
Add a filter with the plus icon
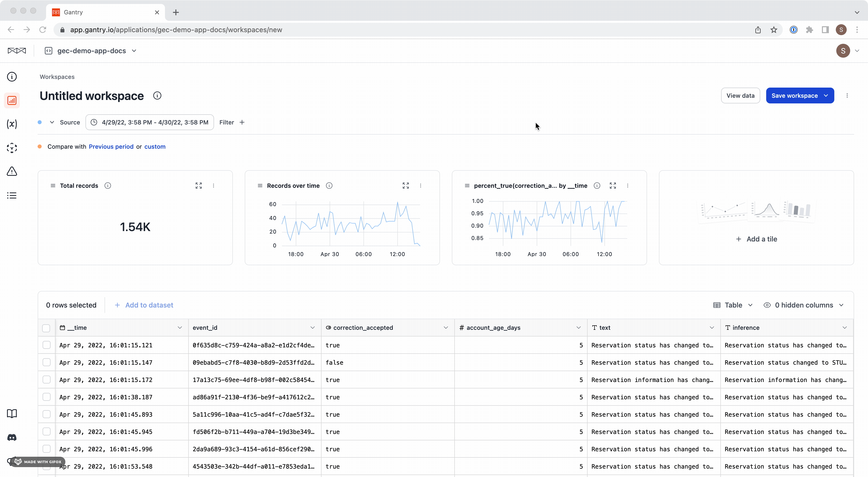242,122
